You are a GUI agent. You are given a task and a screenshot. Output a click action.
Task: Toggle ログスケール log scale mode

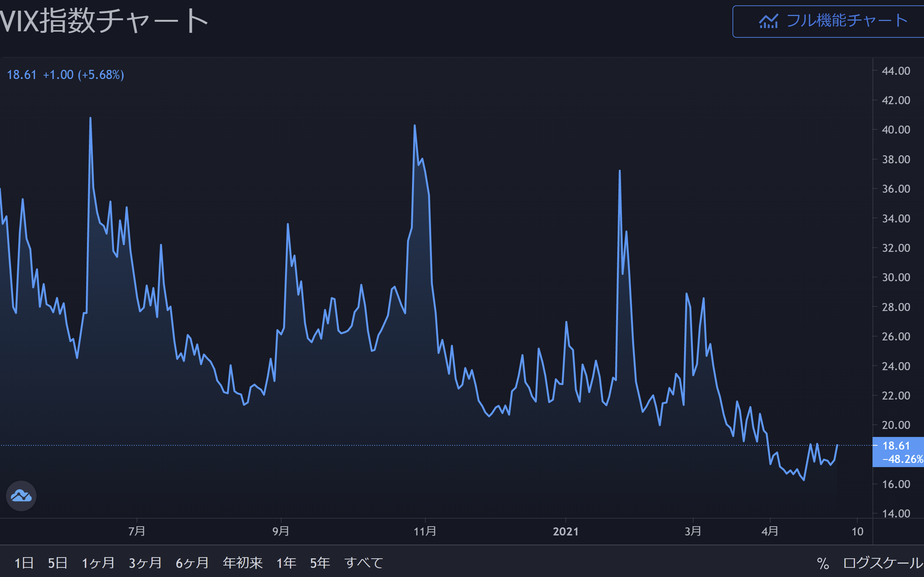(883, 563)
